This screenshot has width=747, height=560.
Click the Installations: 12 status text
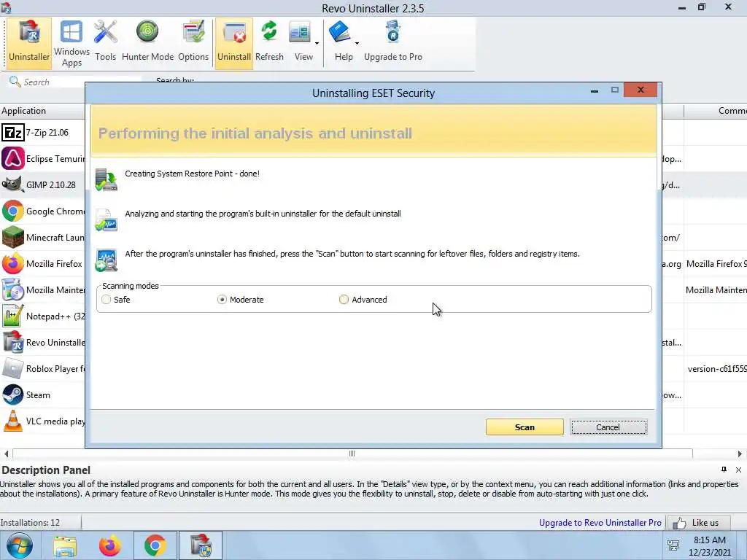click(x=30, y=523)
